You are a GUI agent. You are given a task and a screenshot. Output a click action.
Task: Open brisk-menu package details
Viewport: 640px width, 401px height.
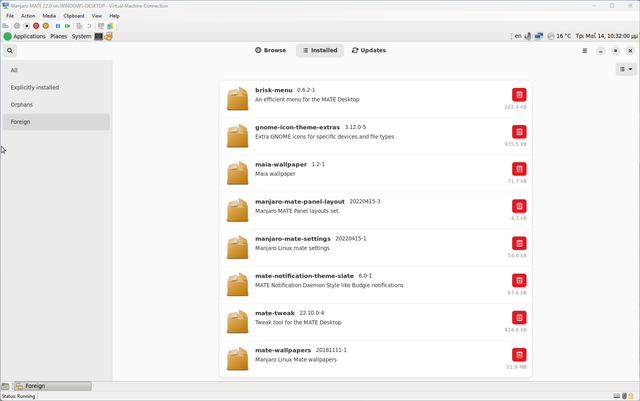(x=376, y=99)
